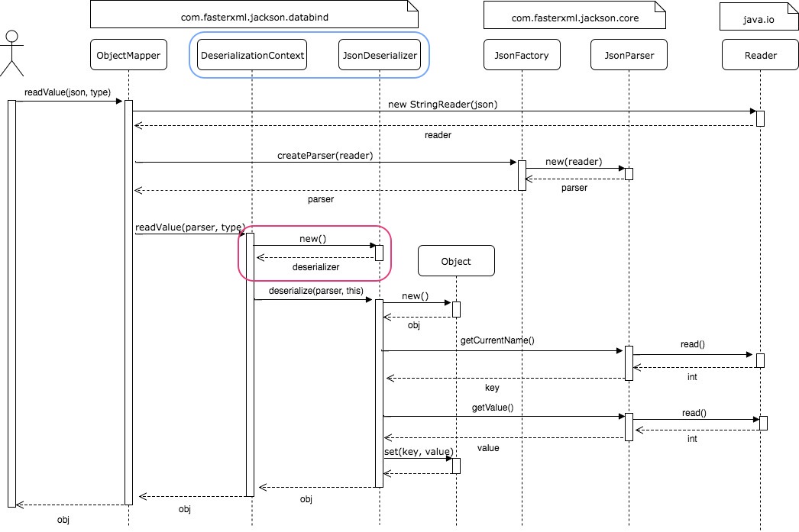The height and width of the screenshot is (532, 799).
Task: Select the Reader lifeline box
Action: click(760, 55)
